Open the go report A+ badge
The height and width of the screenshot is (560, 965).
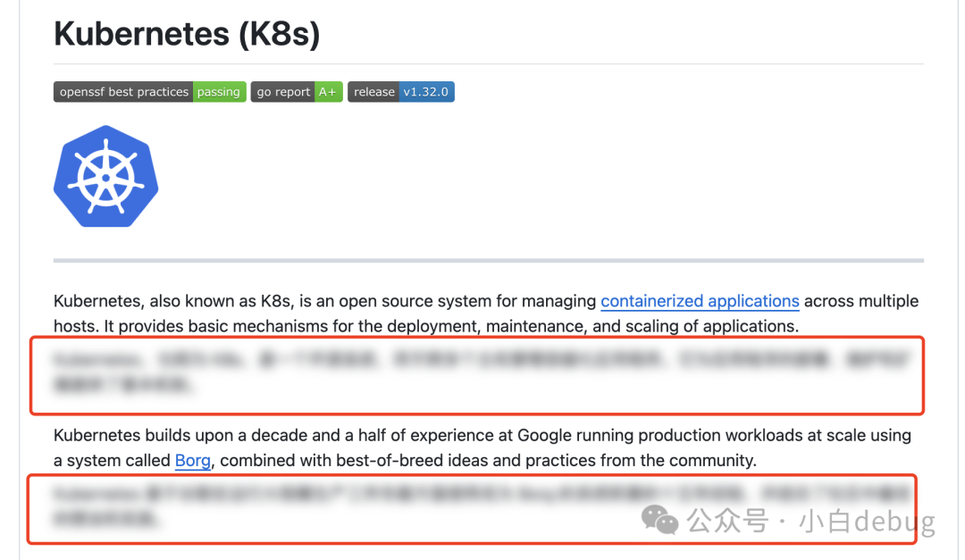click(297, 92)
